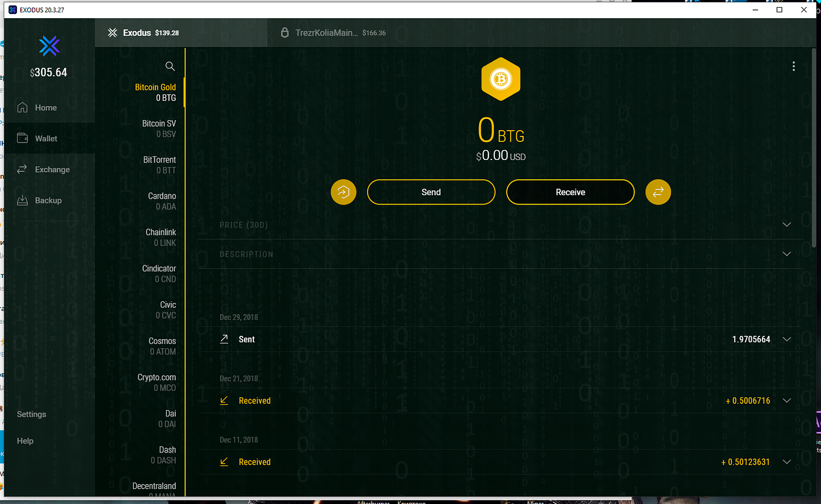Open the asset search magnifier
Screen dimensions: 821x504
(x=170, y=66)
